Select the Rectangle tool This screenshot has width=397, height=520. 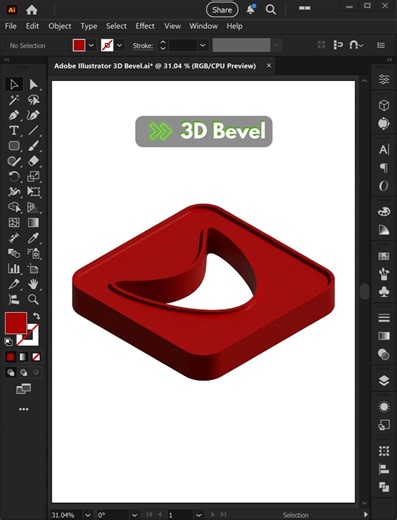tap(14, 146)
